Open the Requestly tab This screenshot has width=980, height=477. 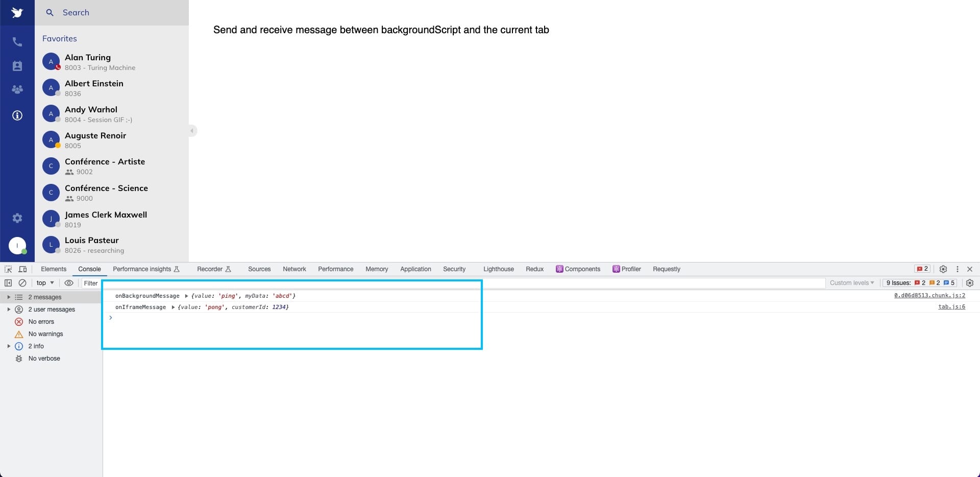(x=667, y=269)
